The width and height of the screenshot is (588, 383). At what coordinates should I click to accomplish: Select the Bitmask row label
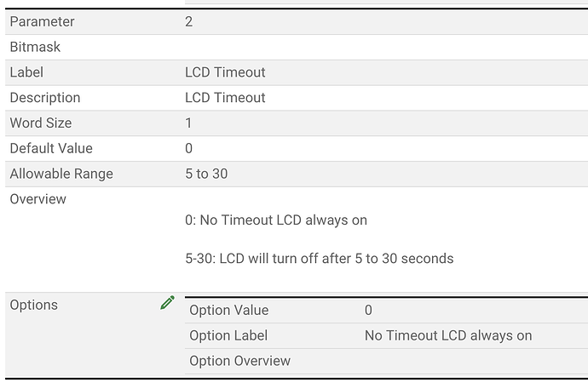pos(35,47)
